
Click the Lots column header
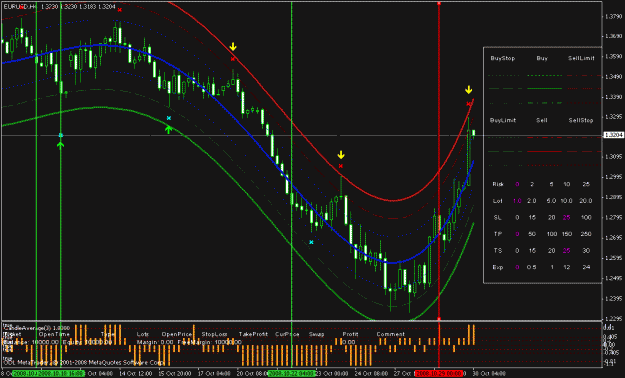(143, 334)
